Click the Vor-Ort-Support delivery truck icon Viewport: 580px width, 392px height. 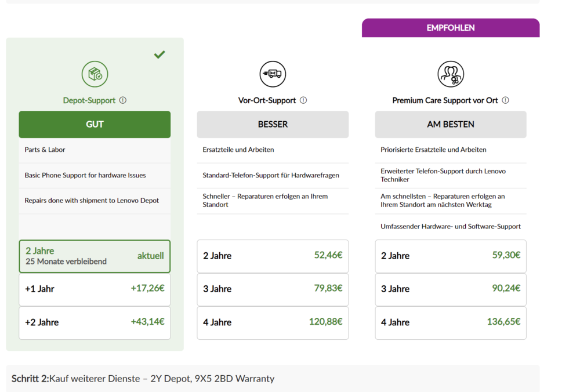tap(273, 74)
